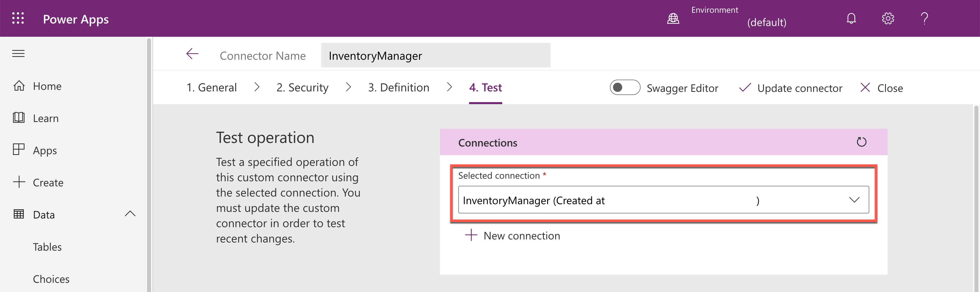Enable the Swagger Editor toggle
Screen dimensions: 980x292
click(x=625, y=88)
